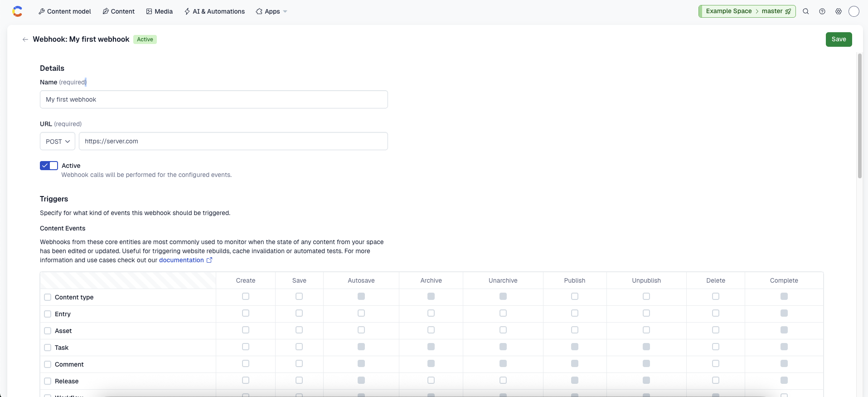
Task: Open the POST method dropdown
Action: point(58,141)
